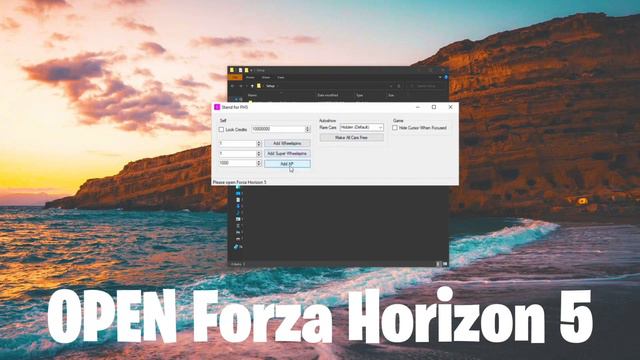Click the Add Wheelspins button

coord(287,143)
